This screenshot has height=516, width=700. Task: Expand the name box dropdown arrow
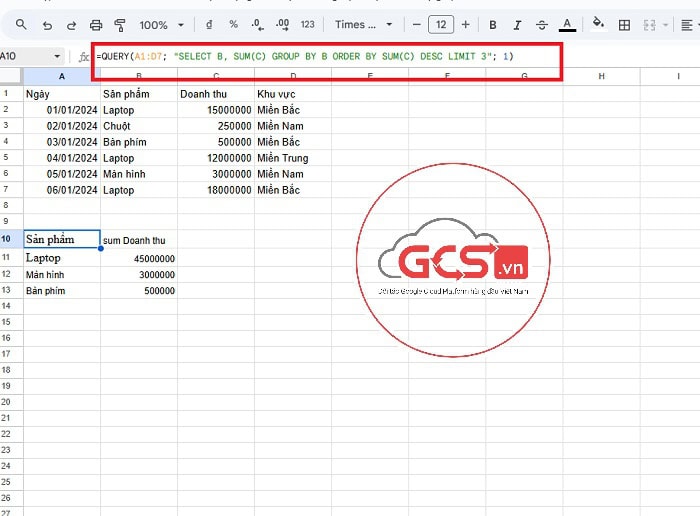56,57
